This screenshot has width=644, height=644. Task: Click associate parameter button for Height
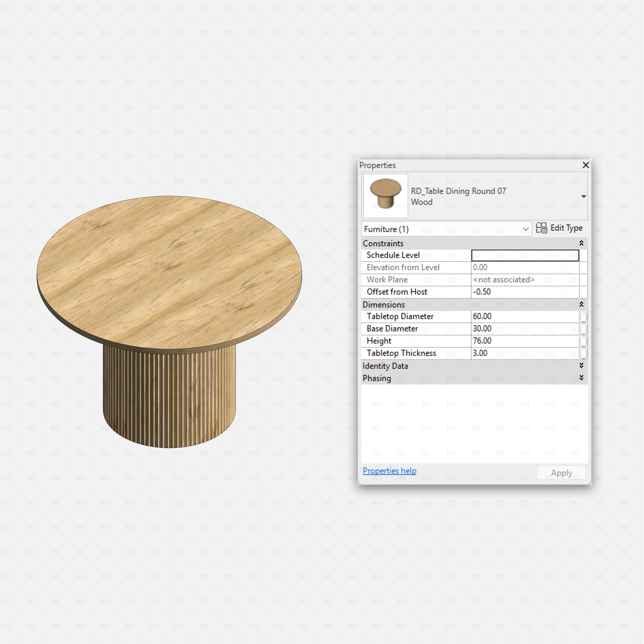584,341
